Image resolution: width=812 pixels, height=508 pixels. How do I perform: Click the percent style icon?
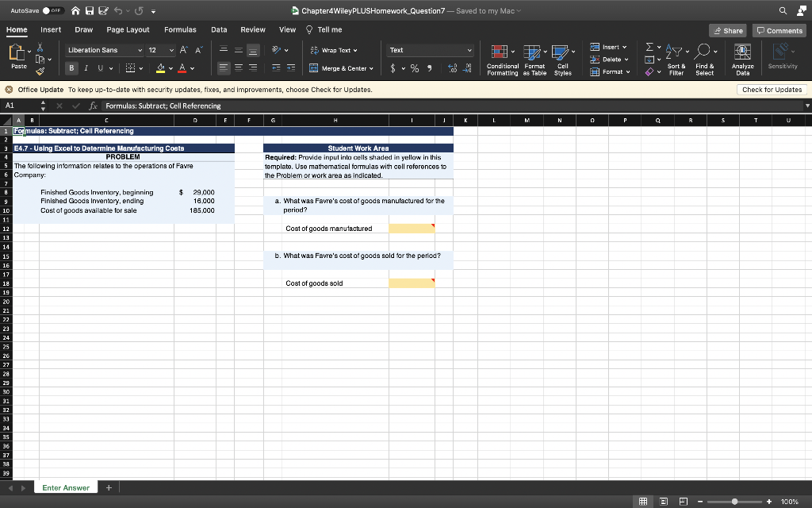pyautogui.click(x=415, y=68)
